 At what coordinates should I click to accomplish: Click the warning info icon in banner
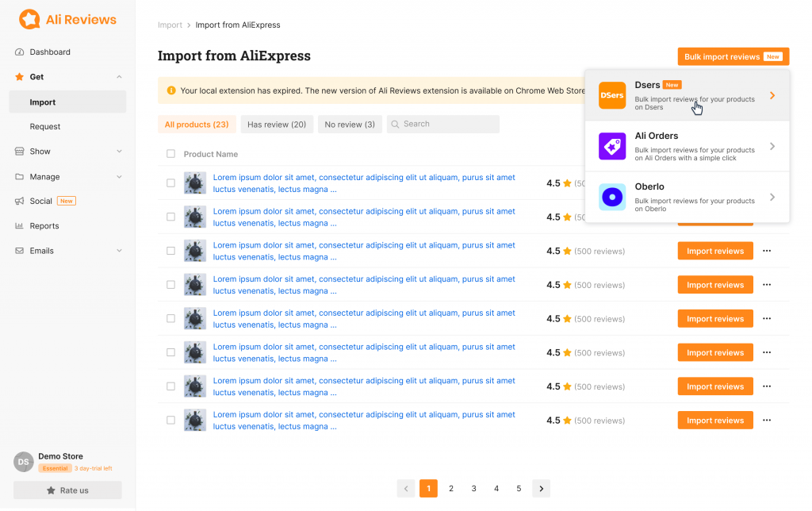(x=171, y=90)
